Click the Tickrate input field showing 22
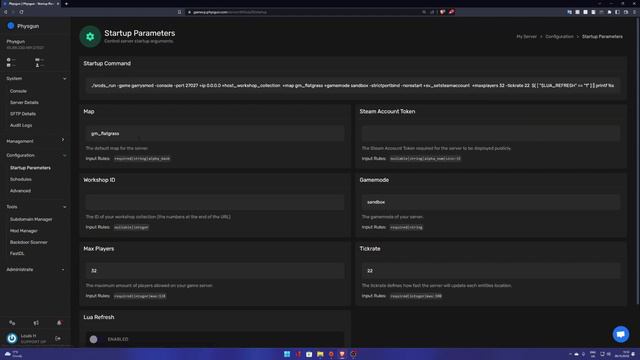This screenshot has height=360, width=640. coord(491,271)
